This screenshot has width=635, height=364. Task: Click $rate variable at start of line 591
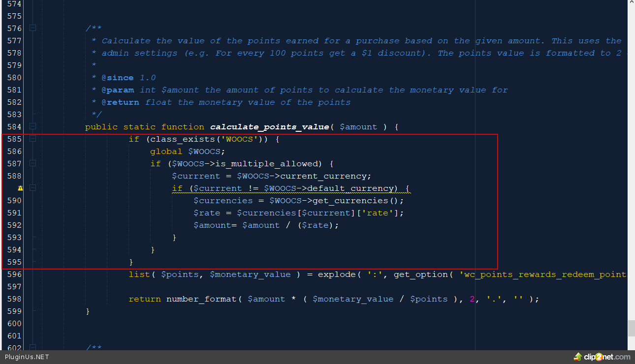(x=207, y=213)
